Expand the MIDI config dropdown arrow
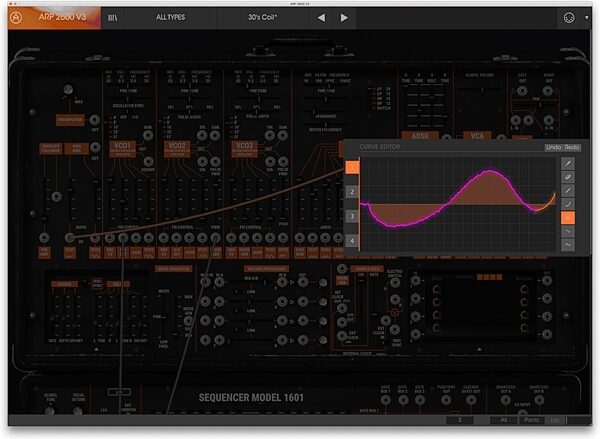 tap(586, 18)
